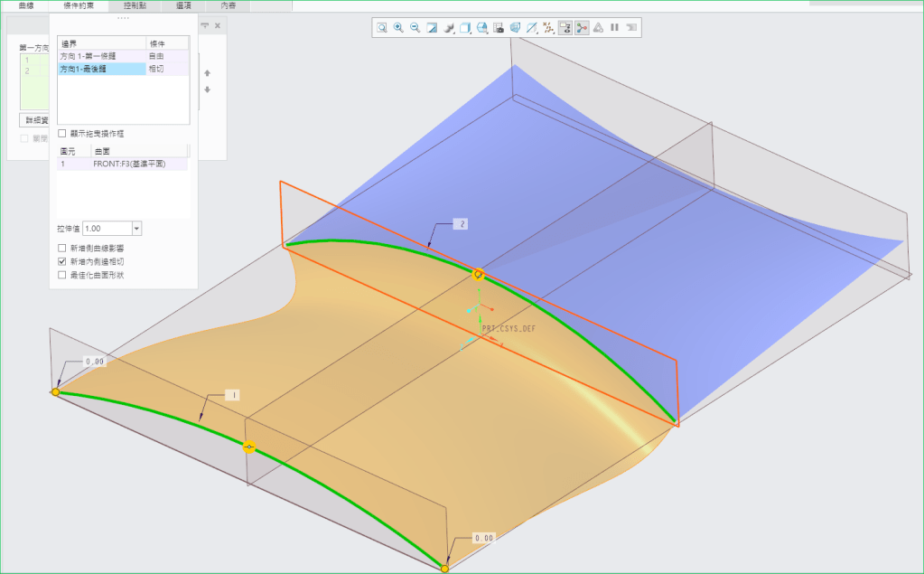This screenshot has height=574, width=924.
Task: Click the Zoom In magnifier icon
Action: point(398,28)
